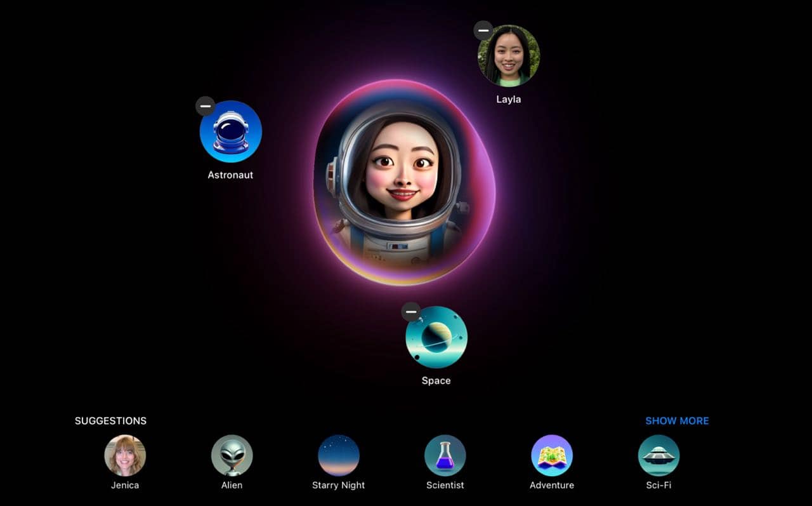Choose Jenica's photo from suggestions
Image resolution: width=812 pixels, height=506 pixels.
(125, 455)
